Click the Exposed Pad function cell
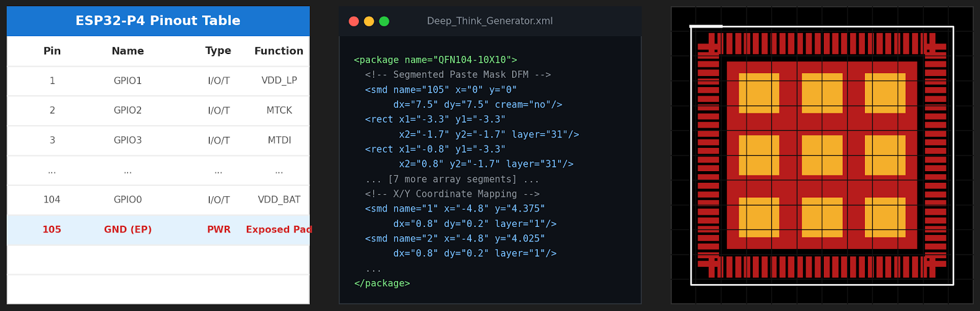The height and width of the screenshot is (311, 980). 279,229
